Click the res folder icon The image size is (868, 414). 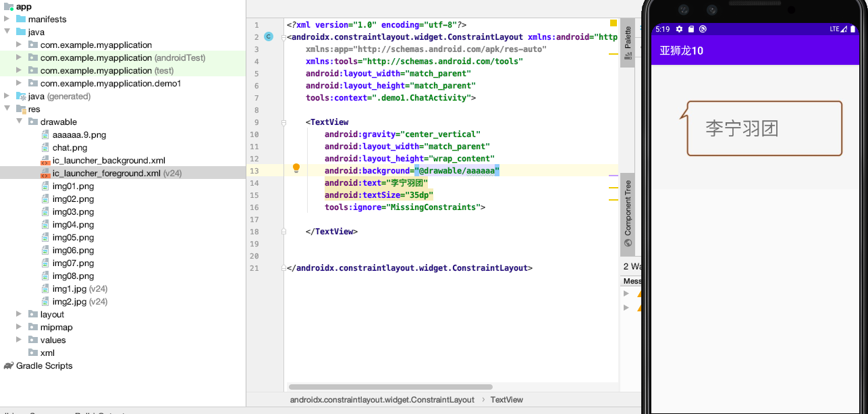tap(20, 109)
